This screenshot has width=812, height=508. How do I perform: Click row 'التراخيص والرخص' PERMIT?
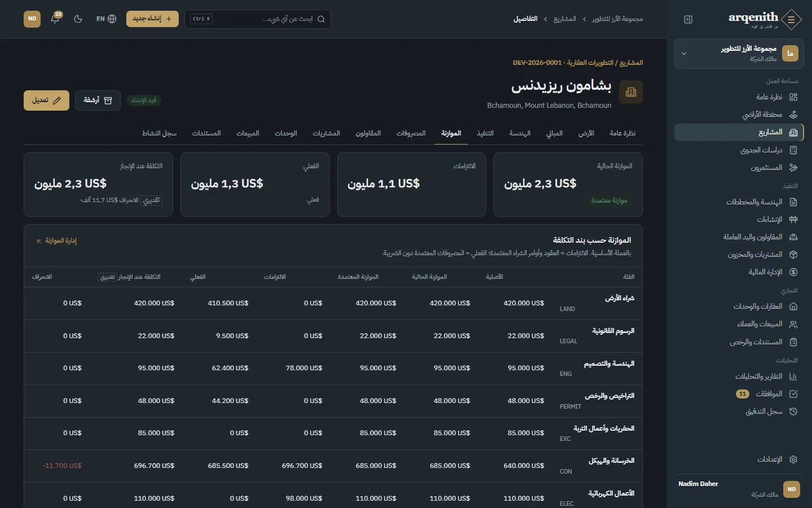[333, 401]
